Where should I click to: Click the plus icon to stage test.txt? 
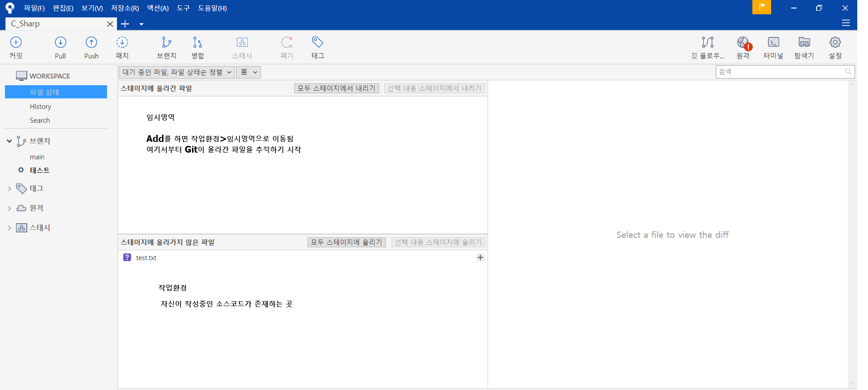tap(480, 257)
